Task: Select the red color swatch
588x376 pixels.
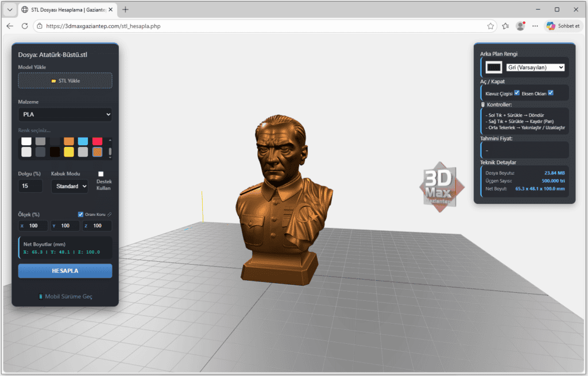Action: coord(97,141)
